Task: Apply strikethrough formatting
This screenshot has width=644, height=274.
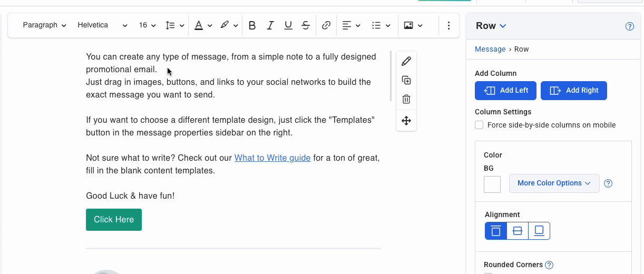Action: pyautogui.click(x=306, y=25)
